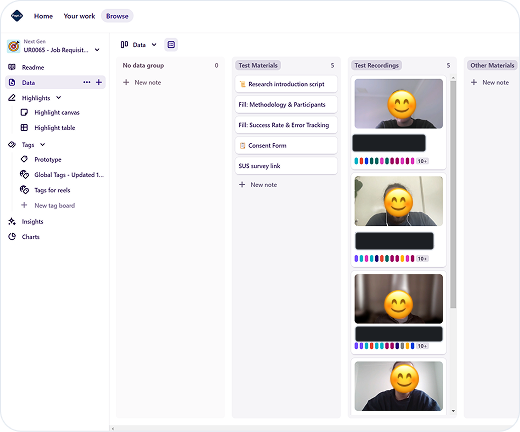Click the Test Recordings group label
The image size is (520, 432).
coord(376,65)
